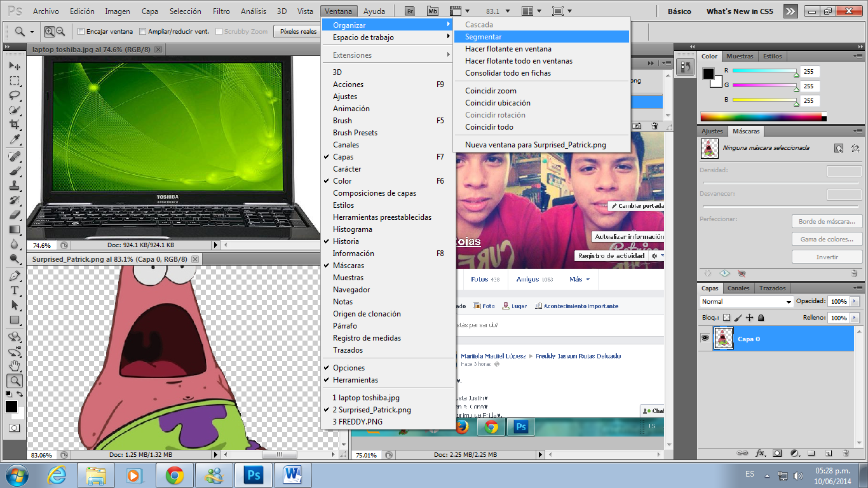Open the Windows Start menu

[15, 475]
